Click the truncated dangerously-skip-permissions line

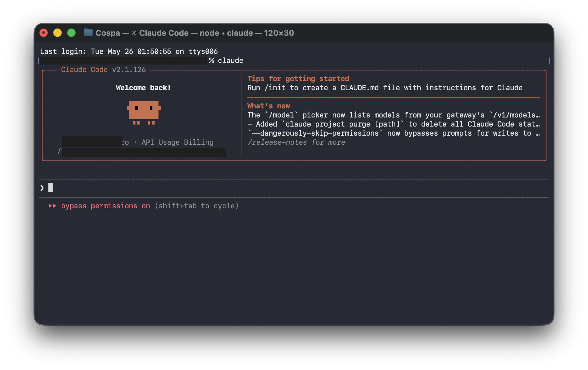(394, 133)
